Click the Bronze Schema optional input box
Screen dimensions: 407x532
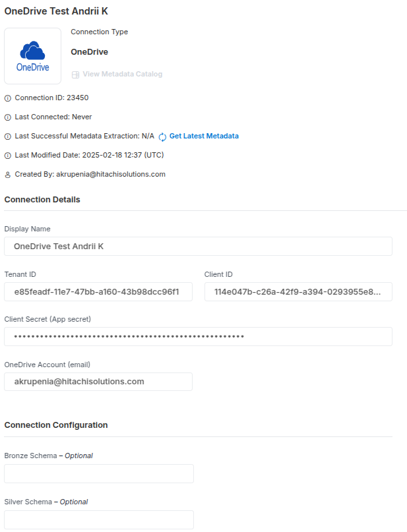(99, 473)
